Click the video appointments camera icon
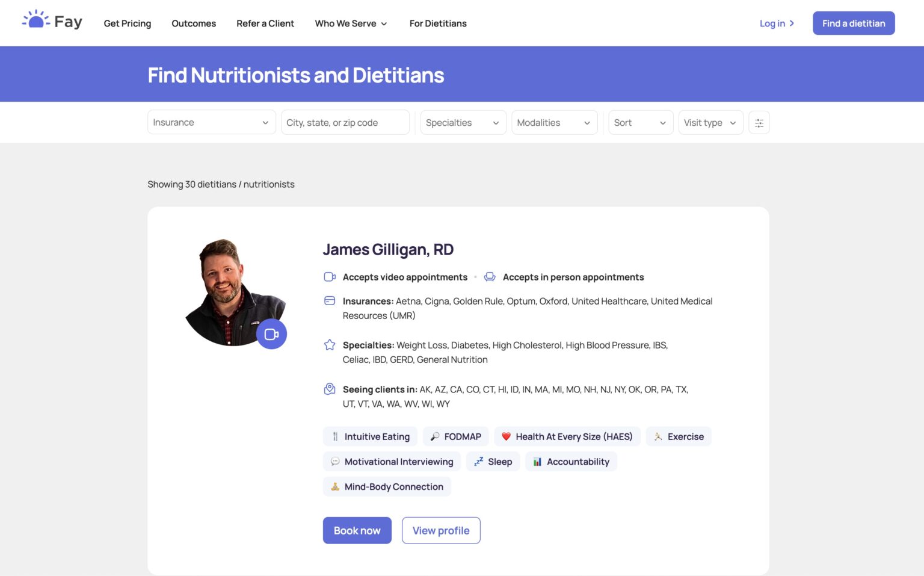The image size is (924, 576). point(330,277)
